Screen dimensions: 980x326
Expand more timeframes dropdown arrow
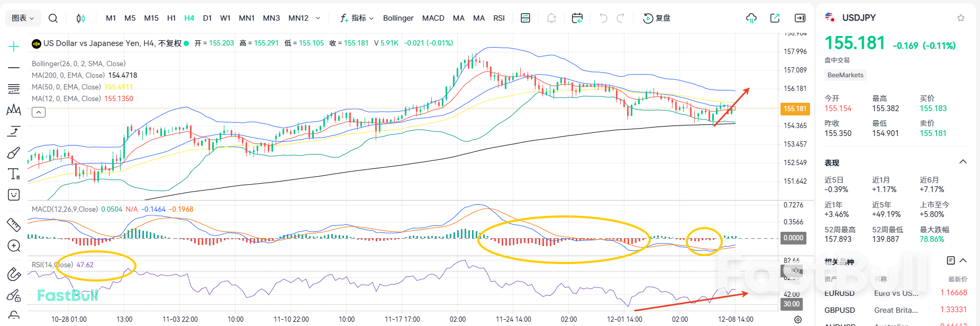[x=318, y=19]
